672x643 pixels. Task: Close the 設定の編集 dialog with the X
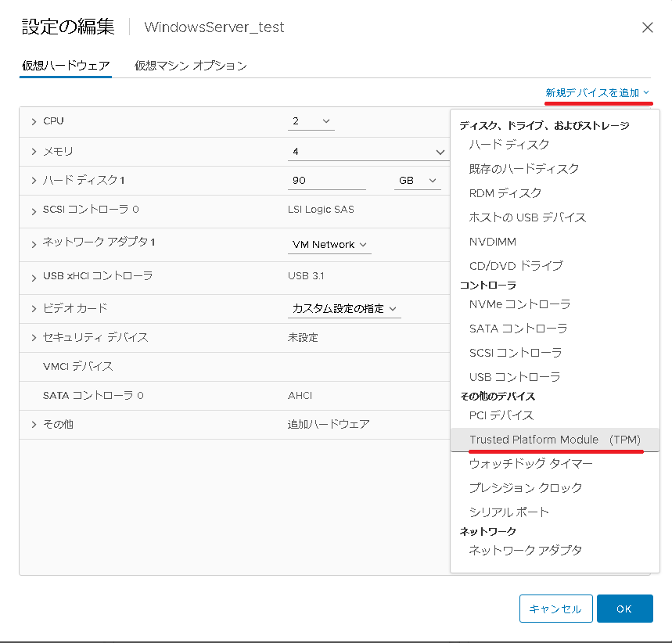pos(647,27)
